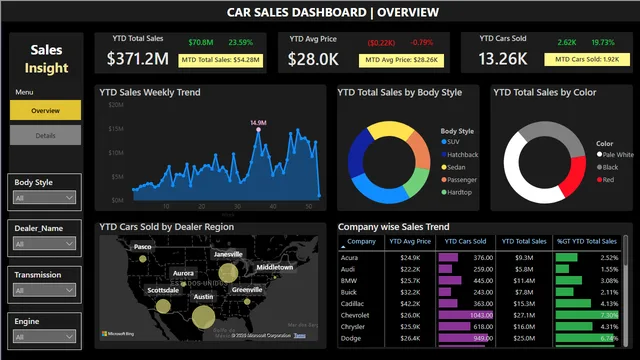Select the Chrysler company row
Viewport: 640px width, 360px height.
tap(480, 327)
